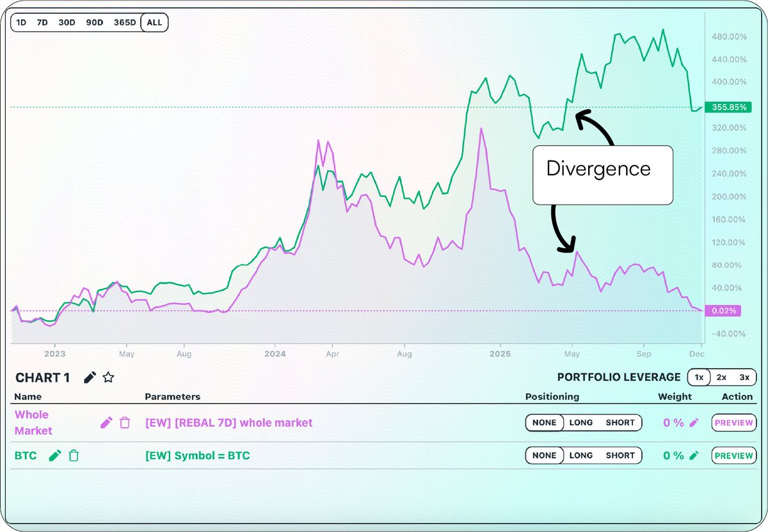The width and height of the screenshot is (768, 532).
Task: Click the 2025 label on the time axis
Action: click(500, 353)
